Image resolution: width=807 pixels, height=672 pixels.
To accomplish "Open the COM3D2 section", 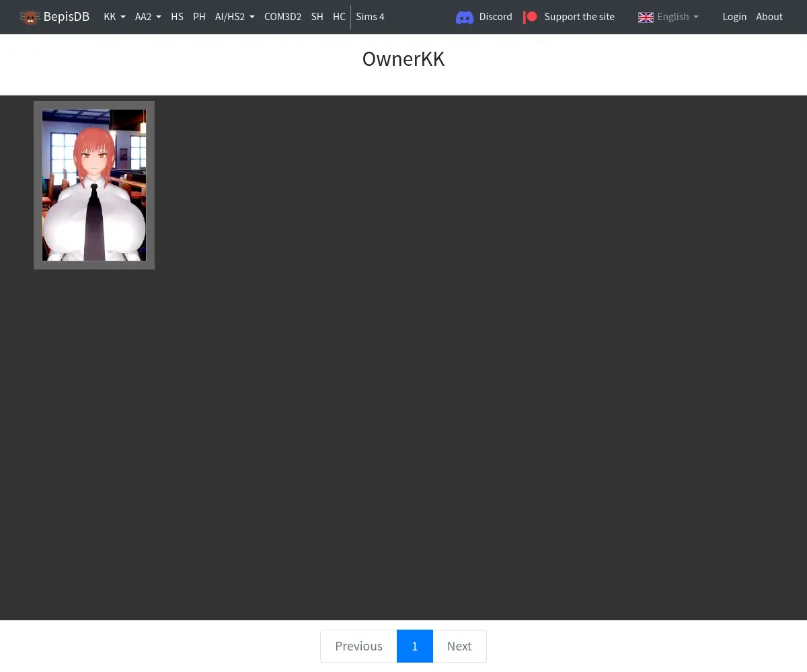I will (282, 17).
